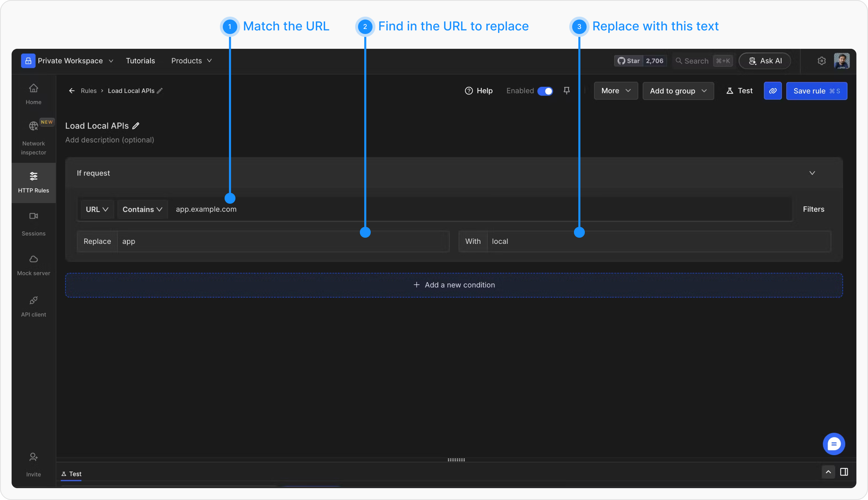Expand the bottom Test panel upward
Viewport: 868px width, 500px height.
828,472
